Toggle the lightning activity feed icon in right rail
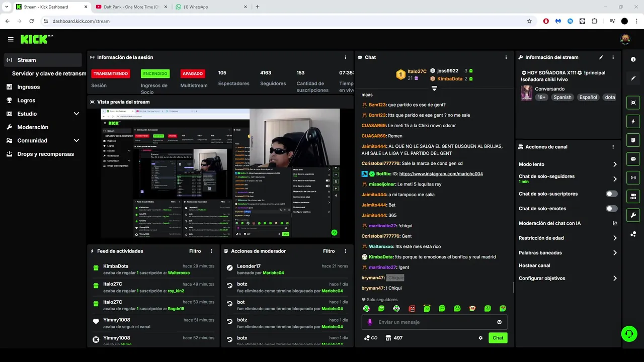 click(x=633, y=121)
